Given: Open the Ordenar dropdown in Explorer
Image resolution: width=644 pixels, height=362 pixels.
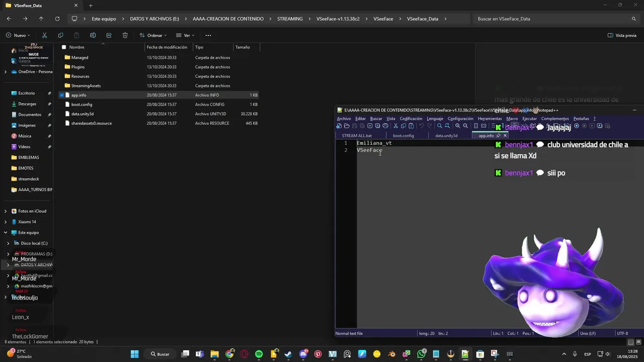Looking at the screenshot, I should click(153, 35).
